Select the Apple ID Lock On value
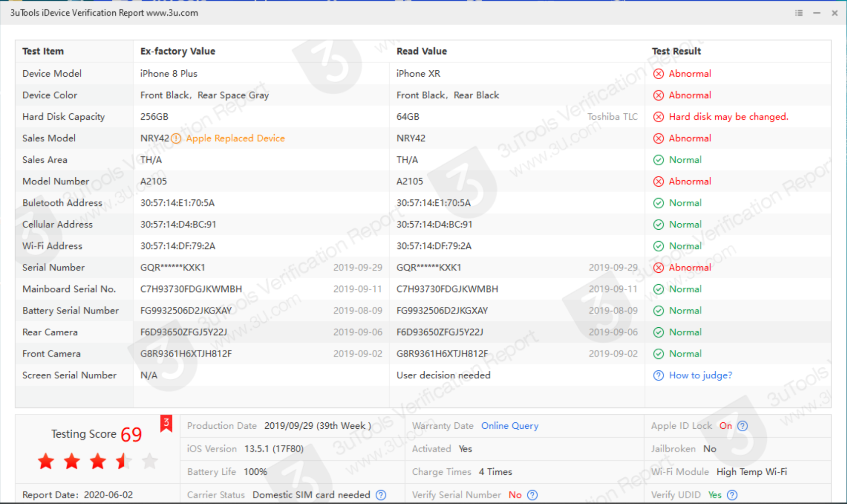The image size is (847, 504). [x=726, y=426]
